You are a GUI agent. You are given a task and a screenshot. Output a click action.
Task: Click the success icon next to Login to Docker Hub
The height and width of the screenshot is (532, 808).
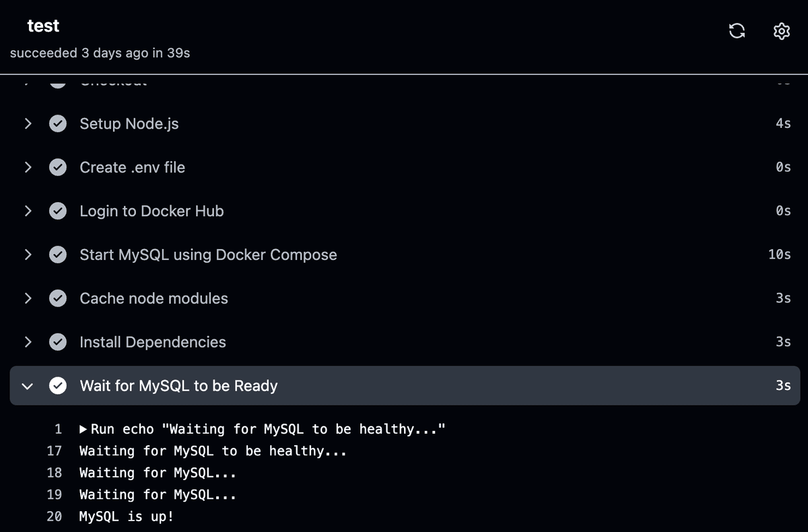(x=58, y=211)
